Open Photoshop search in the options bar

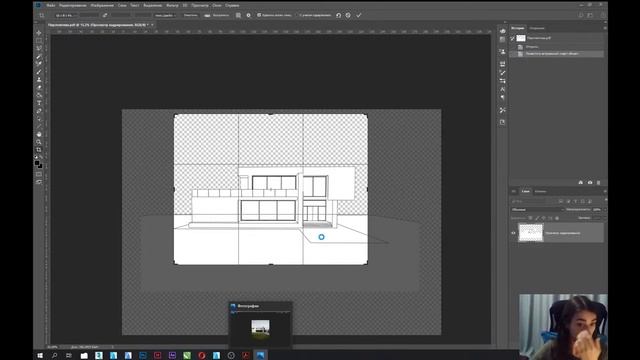click(581, 15)
